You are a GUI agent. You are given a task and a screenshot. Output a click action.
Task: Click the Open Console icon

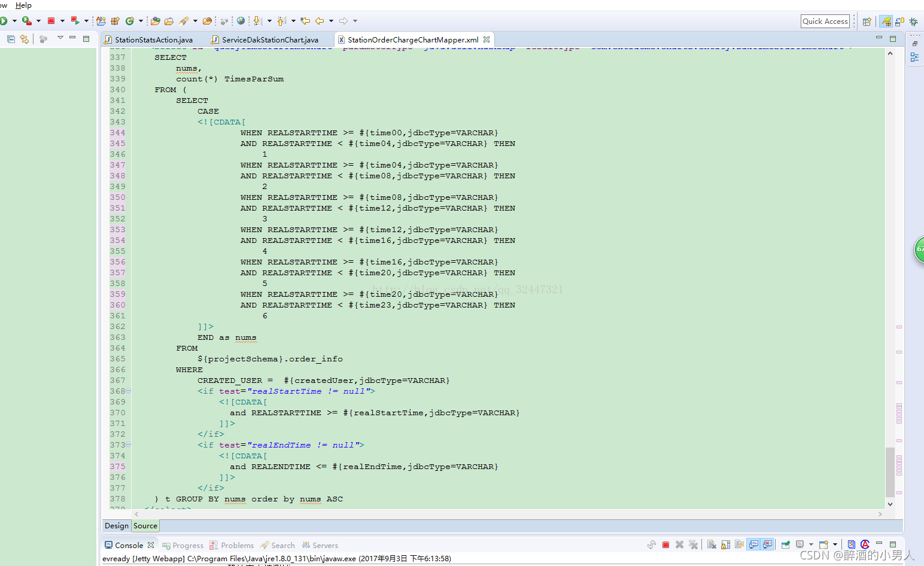point(823,544)
